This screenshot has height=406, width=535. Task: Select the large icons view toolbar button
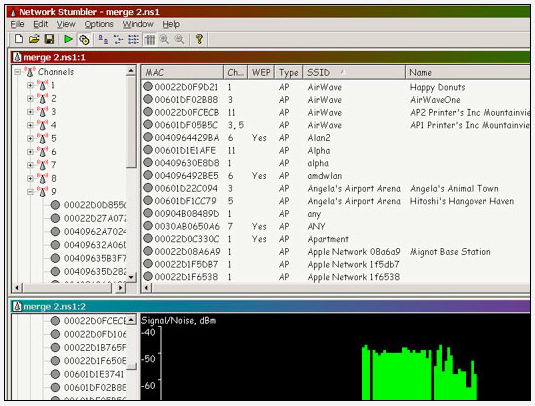click(x=103, y=40)
